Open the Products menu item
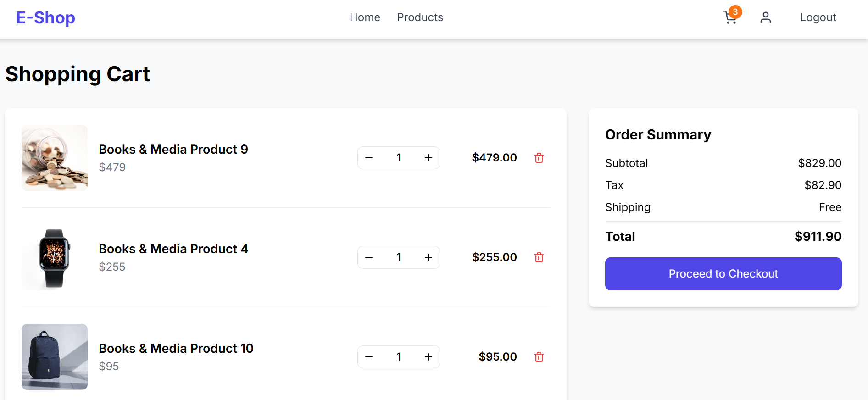 420,17
